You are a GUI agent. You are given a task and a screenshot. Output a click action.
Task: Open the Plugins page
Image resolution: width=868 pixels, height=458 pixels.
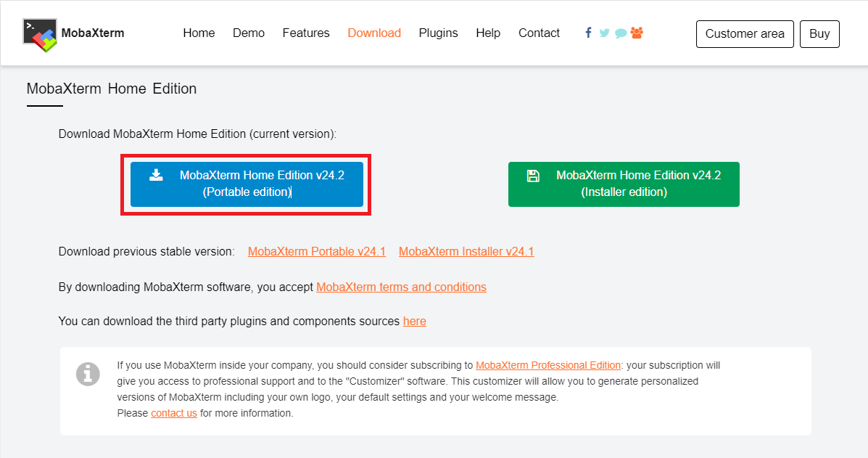point(439,33)
